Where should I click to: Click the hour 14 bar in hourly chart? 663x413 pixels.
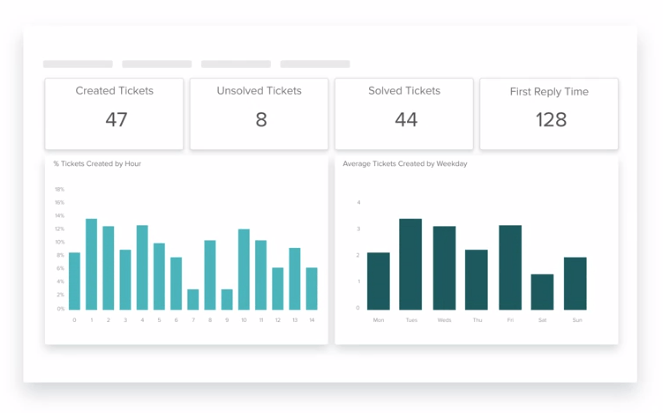(312, 289)
